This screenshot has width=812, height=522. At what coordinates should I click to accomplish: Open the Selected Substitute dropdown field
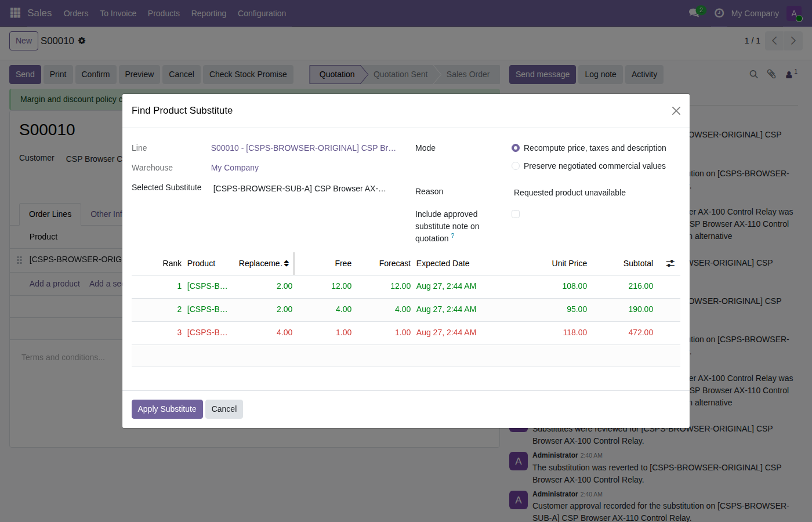[x=304, y=188]
